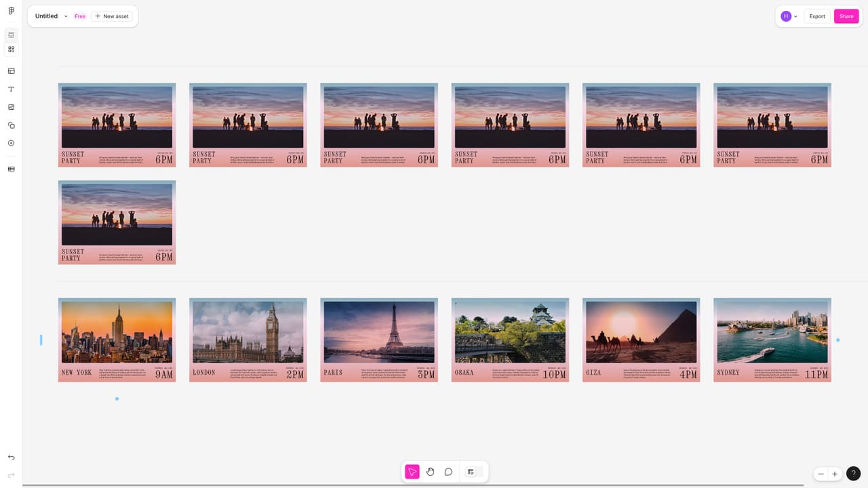Screen dimensions: 868x488
Task: Click the circled plus insert icon
Action: [11, 143]
